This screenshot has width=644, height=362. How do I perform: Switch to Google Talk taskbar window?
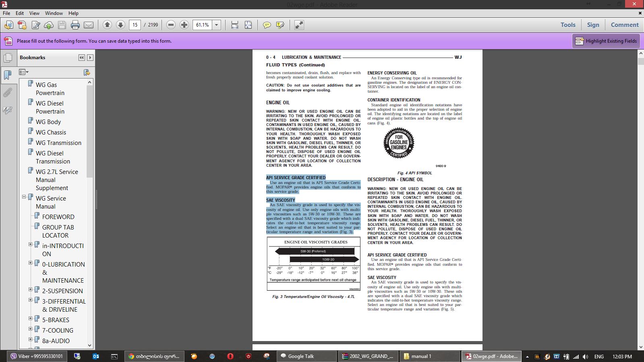click(306, 356)
